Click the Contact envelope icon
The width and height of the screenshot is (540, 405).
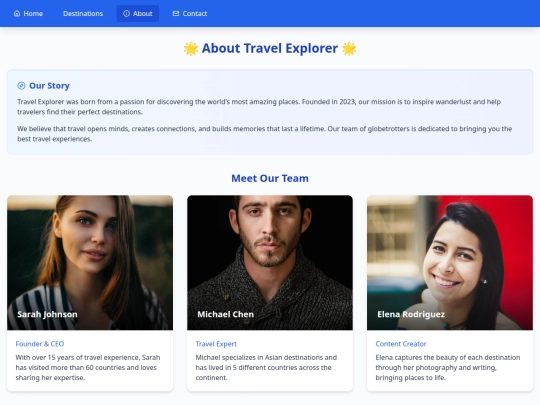click(x=176, y=13)
